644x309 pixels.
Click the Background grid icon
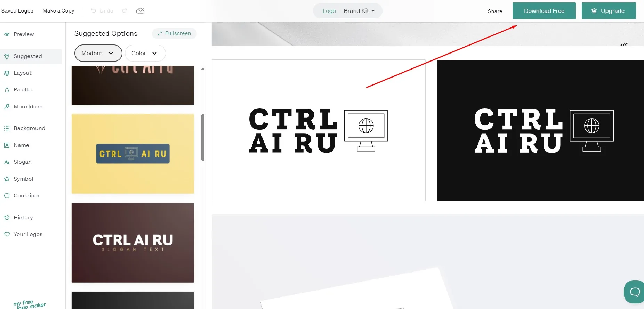click(x=7, y=128)
